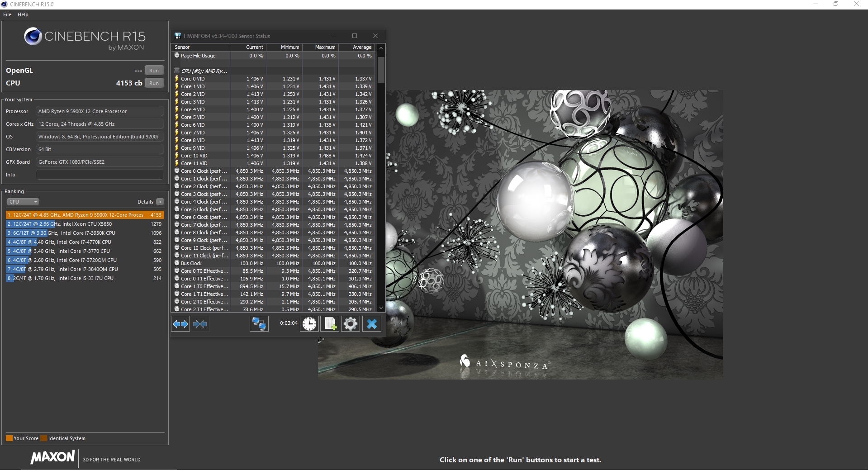Click the Identical System brown legend swatch

point(43,438)
